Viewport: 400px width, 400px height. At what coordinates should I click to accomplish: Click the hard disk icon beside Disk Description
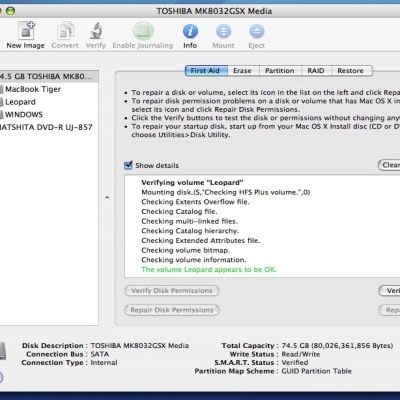click(3, 351)
